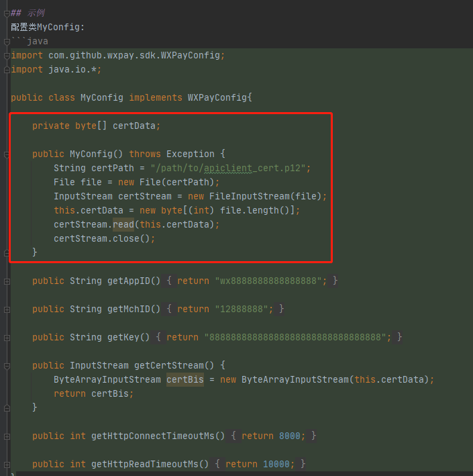Expand the folded getHttpReadTimeoutMs() method in gutter

pyautogui.click(x=7, y=465)
